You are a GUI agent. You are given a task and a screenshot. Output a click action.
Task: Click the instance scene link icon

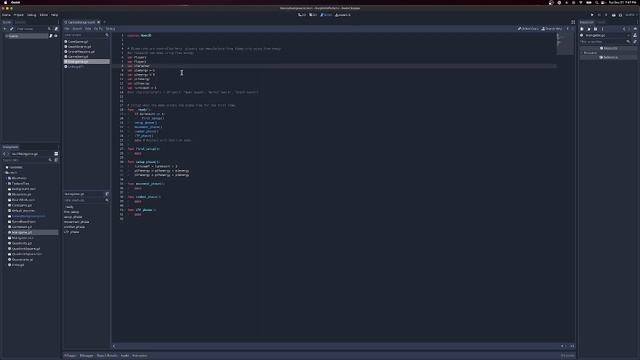(x=11, y=29)
